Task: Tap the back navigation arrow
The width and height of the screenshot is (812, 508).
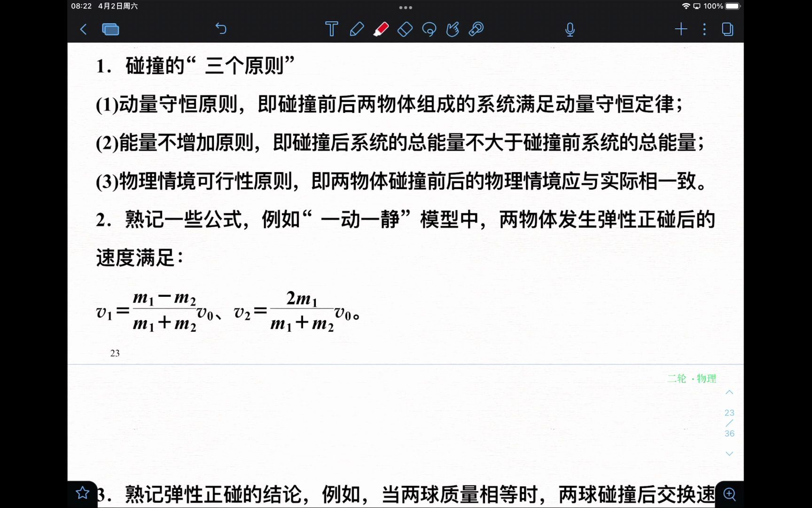Action: pyautogui.click(x=83, y=29)
